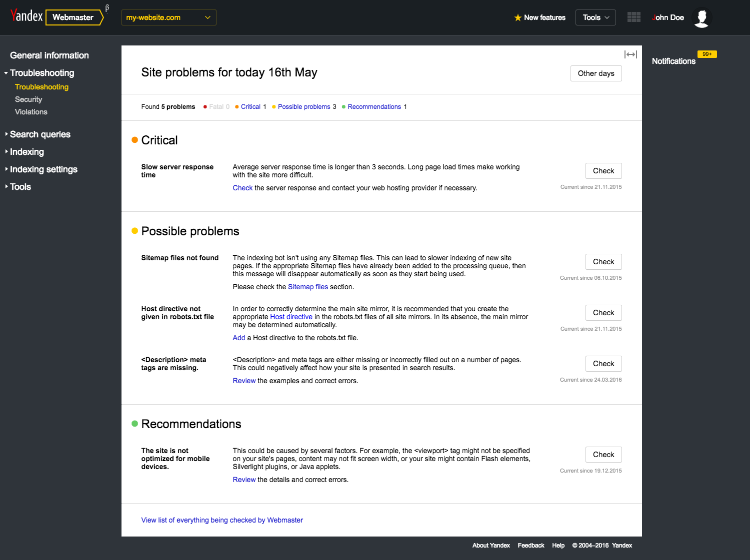This screenshot has height=560, width=750.
Task: Click Add link for Host directive
Action: pos(239,338)
